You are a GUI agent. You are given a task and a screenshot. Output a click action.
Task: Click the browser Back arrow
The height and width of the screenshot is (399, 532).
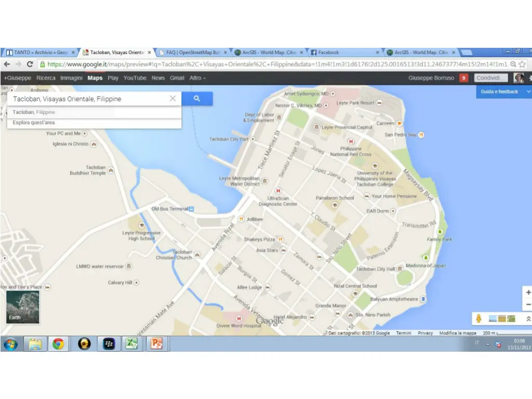pyautogui.click(x=7, y=64)
